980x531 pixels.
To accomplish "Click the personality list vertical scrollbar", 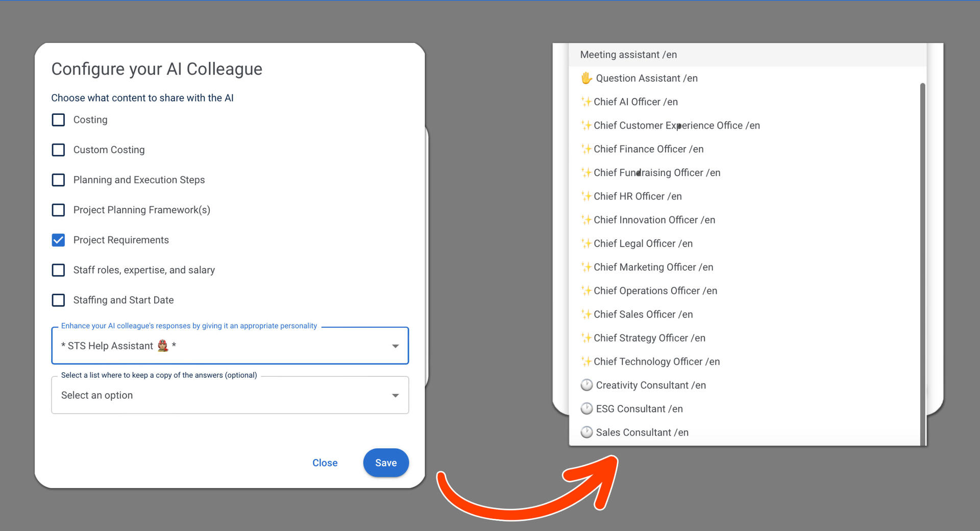I will pyautogui.click(x=922, y=255).
